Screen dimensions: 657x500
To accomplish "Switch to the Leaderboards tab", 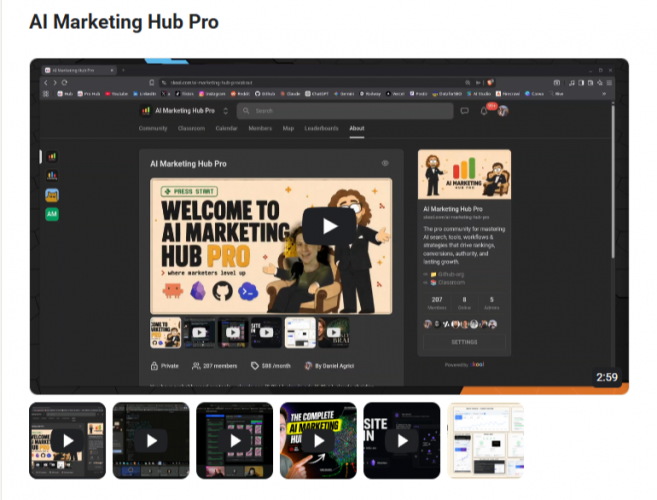I will click(321, 128).
